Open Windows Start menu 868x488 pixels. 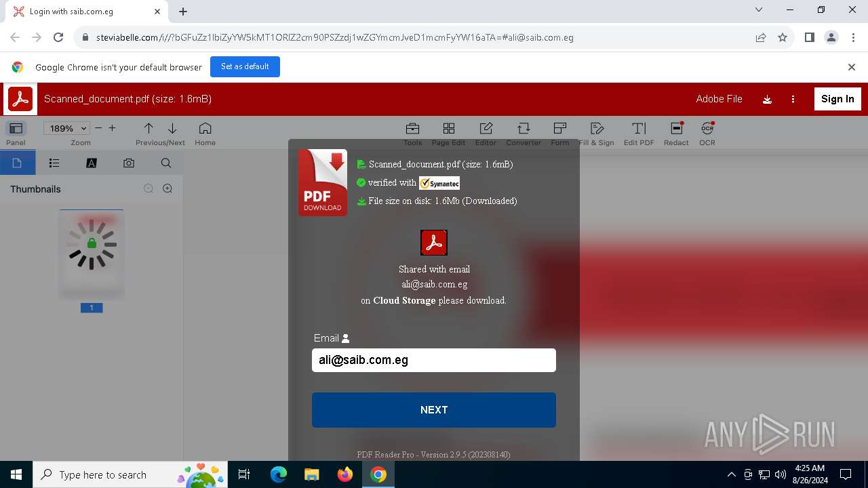click(x=16, y=474)
